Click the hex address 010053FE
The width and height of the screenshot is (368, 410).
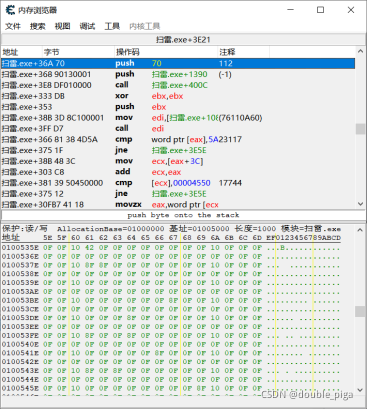(20, 335)
